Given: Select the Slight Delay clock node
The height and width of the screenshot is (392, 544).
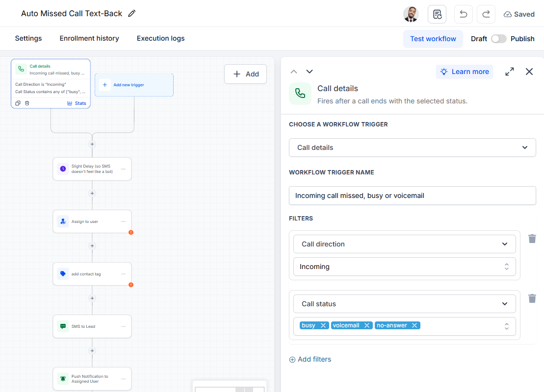Looking at the screenshot, I should pyautogui.click(x=92, y=169).
